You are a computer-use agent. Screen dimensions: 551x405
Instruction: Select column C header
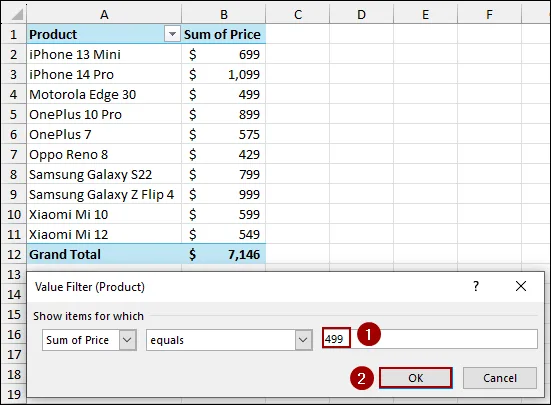298,14
